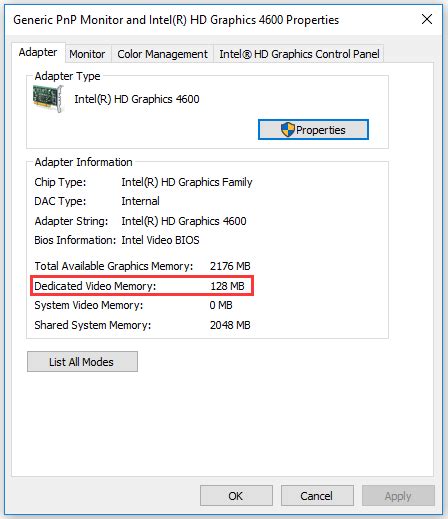Click the dialog title bar text
Screen dimensions: 448x519
click(176, 20)
